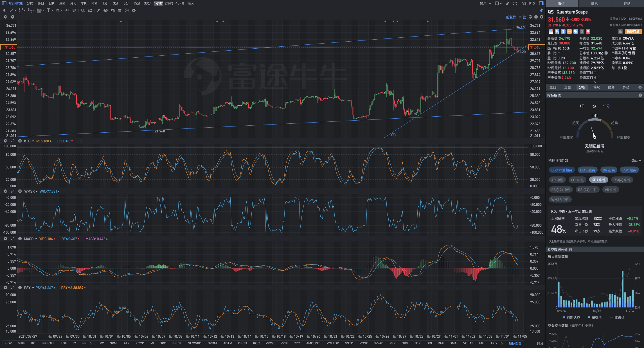Viewport: 644px width, 348px height.
Task: Select the trend line drawing tool
Action: click(12, 10)
